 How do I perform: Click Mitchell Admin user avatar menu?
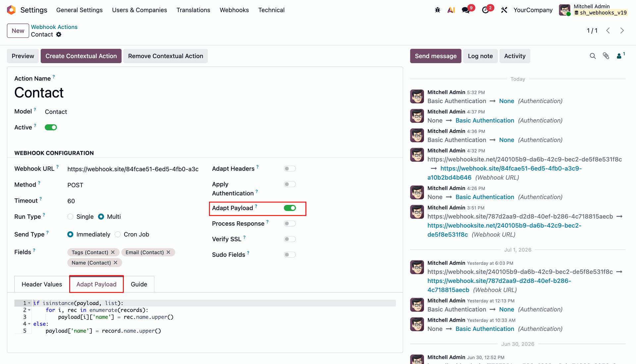coord(565,10)
